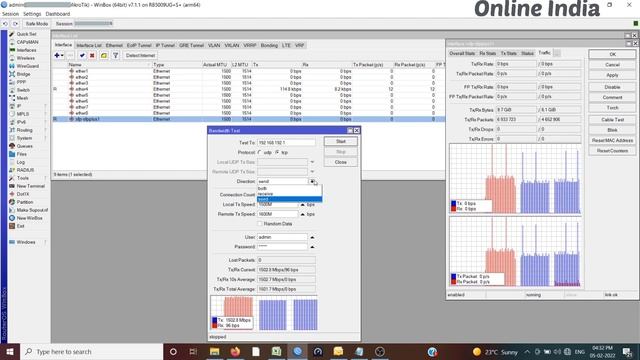640x360 pixels.
Task: Expand the Local UDP Tx Size arrow
Action: pos(312,162)
